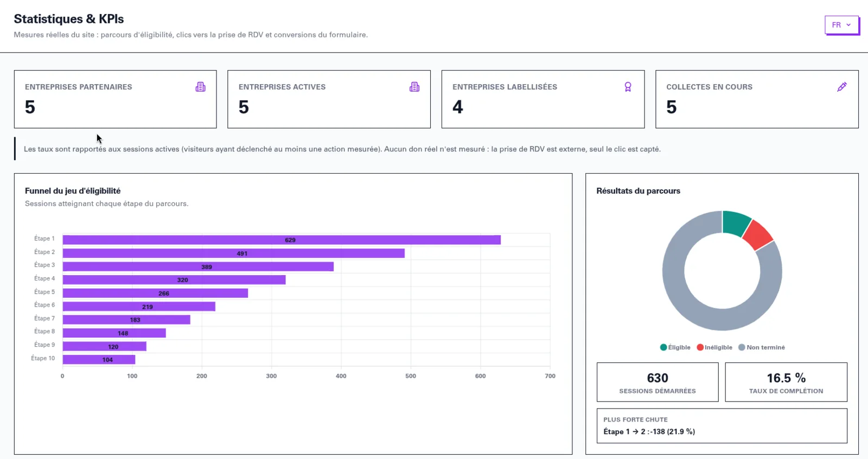Click the note about taux and sessions actives
This screenshot has width=868, height=459.
(342, 149)
